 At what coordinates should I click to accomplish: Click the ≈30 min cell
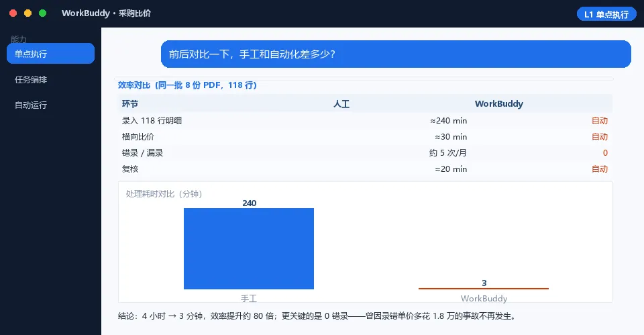pyautogui.click(x=451, y=136)
